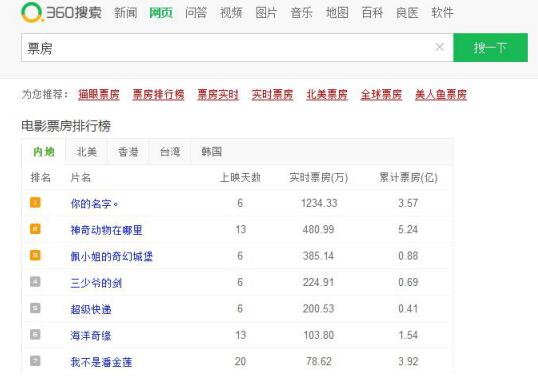Click the 实时票房(万) column header

click(319, 177)
